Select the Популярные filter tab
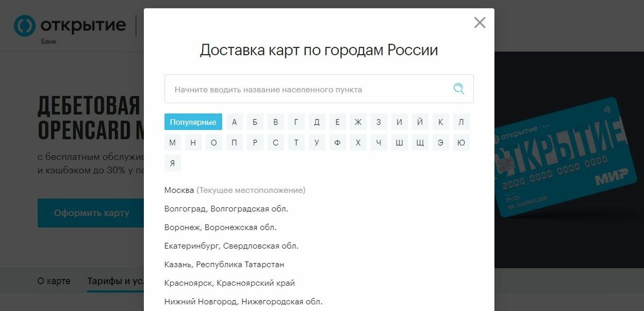 [x=193, y=122]
